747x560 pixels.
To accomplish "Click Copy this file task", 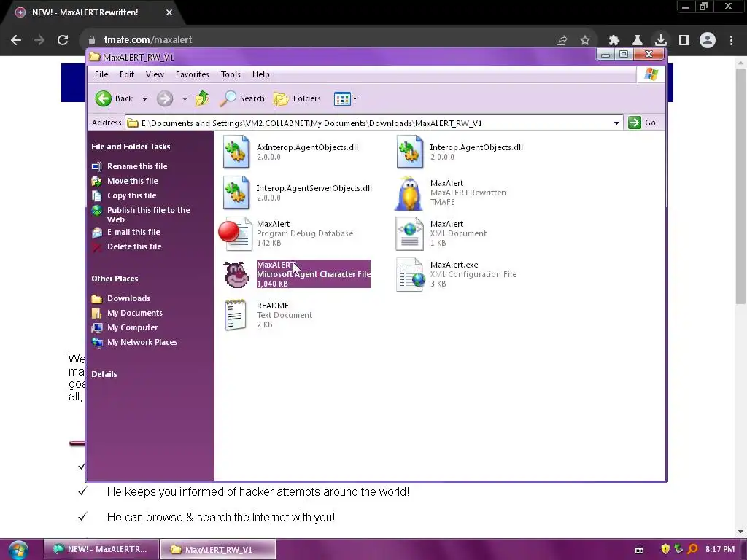I will (x=131, y=195).
